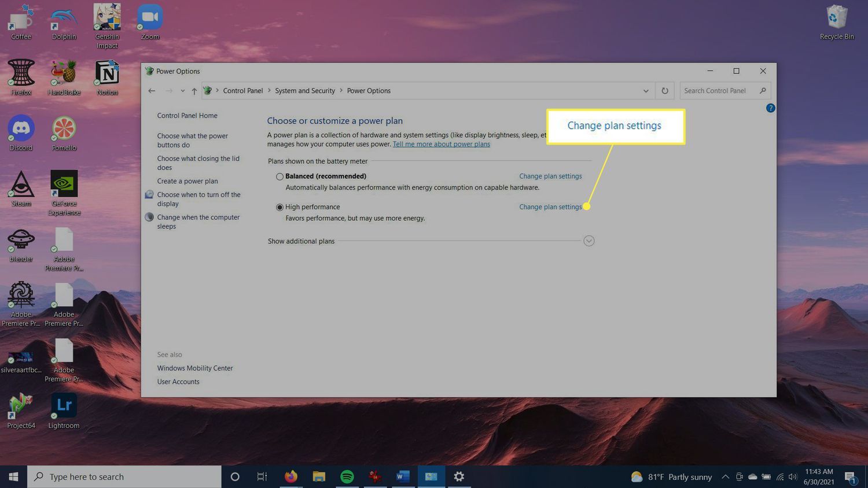The image size is (868, 488).
Task: Open Settings gear in the taskbar
Action: pyautogui.click(x=459, y=476)
